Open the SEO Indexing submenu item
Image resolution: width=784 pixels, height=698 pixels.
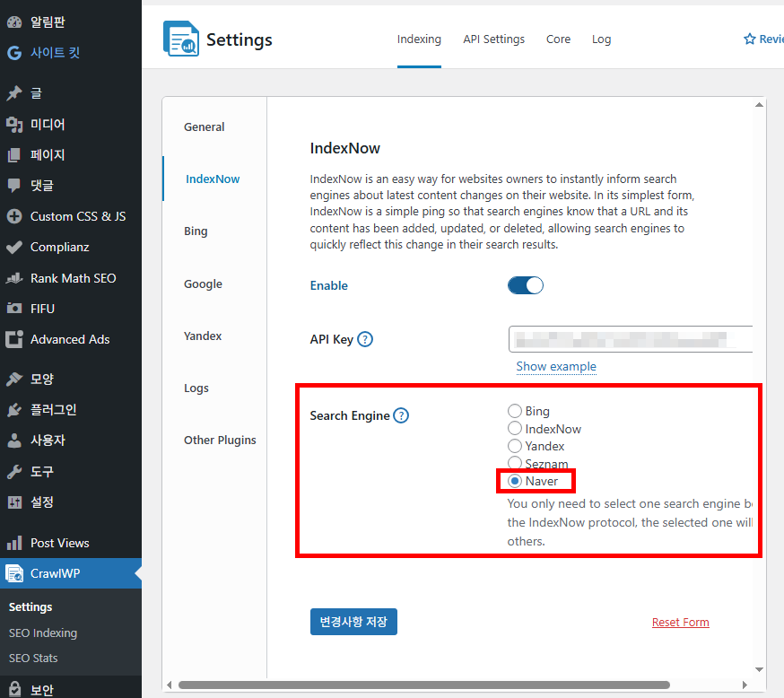[43, 633]
